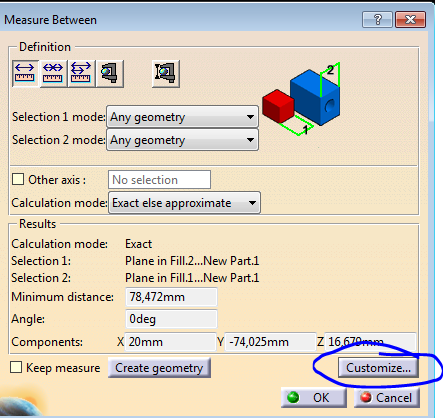This screenshot has width=443, height=418.
Task: Open the Measure Item tool icon
Action: click(x=110, y=74)
